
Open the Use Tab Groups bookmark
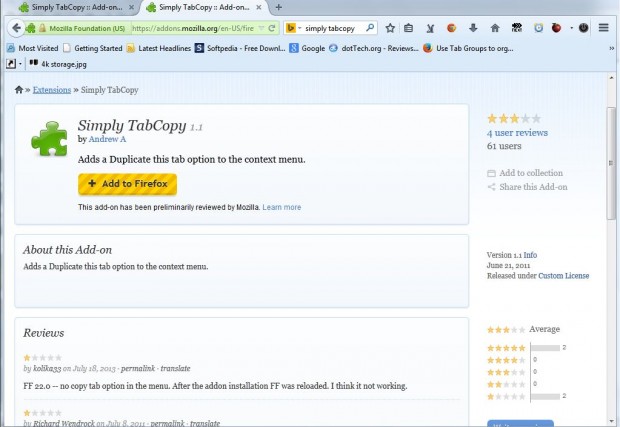[468, 48]
